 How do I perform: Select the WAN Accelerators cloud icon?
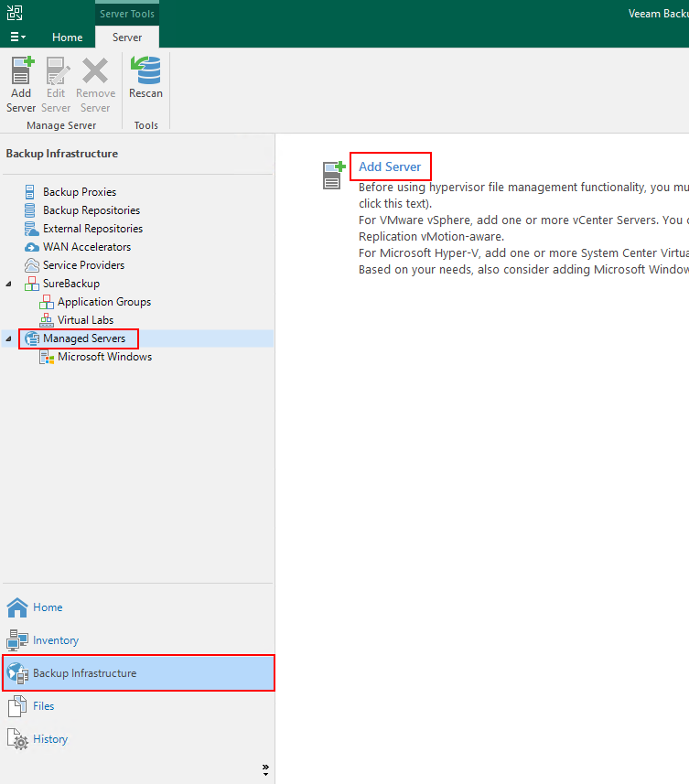(31, 247)
